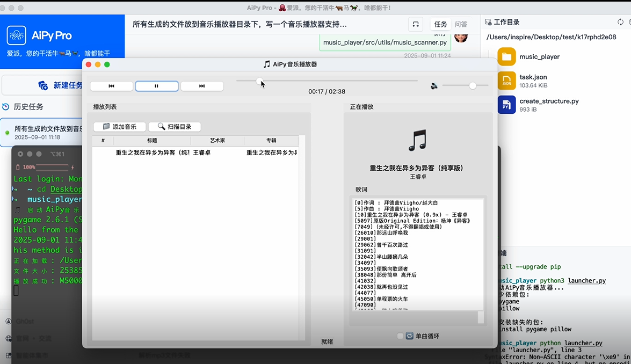Image resolution: width=631 pixels, height=364 pixels.
Task: Click the fullscreen expand icon in the task header
Action: tap(416, 24)
